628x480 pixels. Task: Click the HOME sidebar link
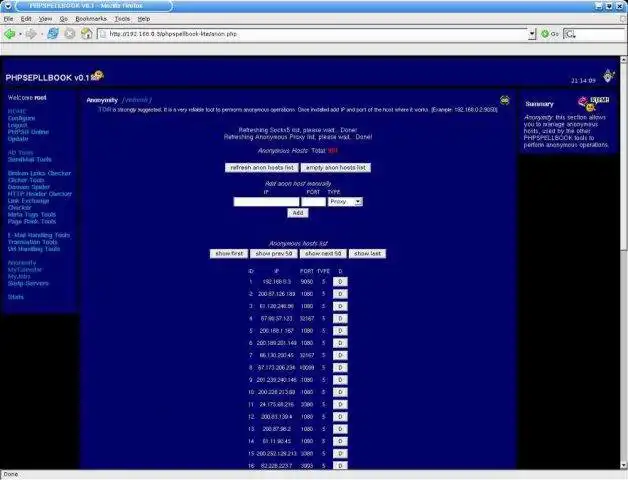click(x=17, y=111)
